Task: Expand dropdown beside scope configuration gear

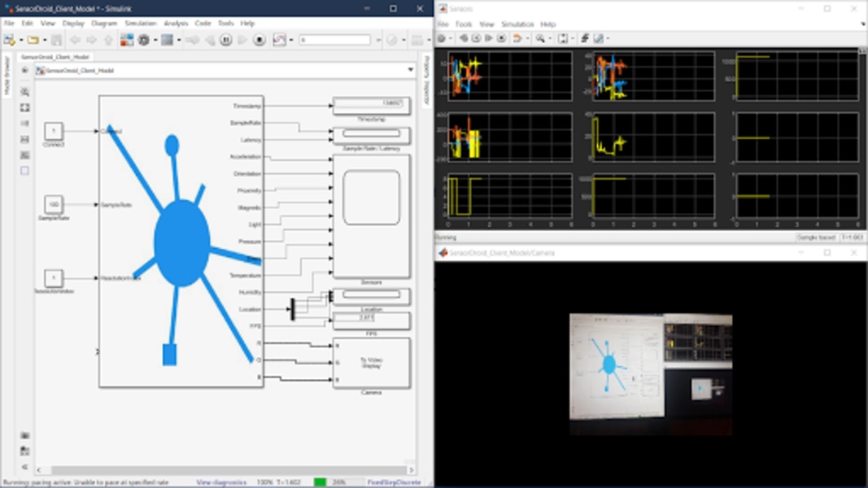Action: point(451,38)
